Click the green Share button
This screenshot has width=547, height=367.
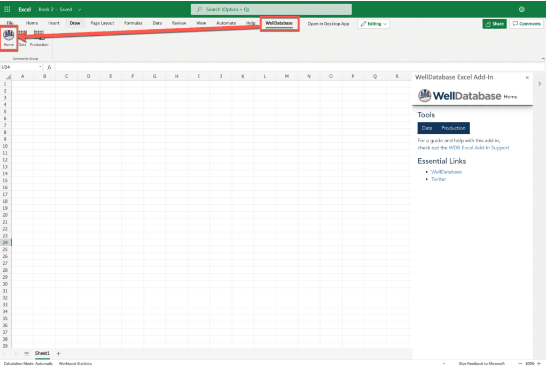pos(494,24)
